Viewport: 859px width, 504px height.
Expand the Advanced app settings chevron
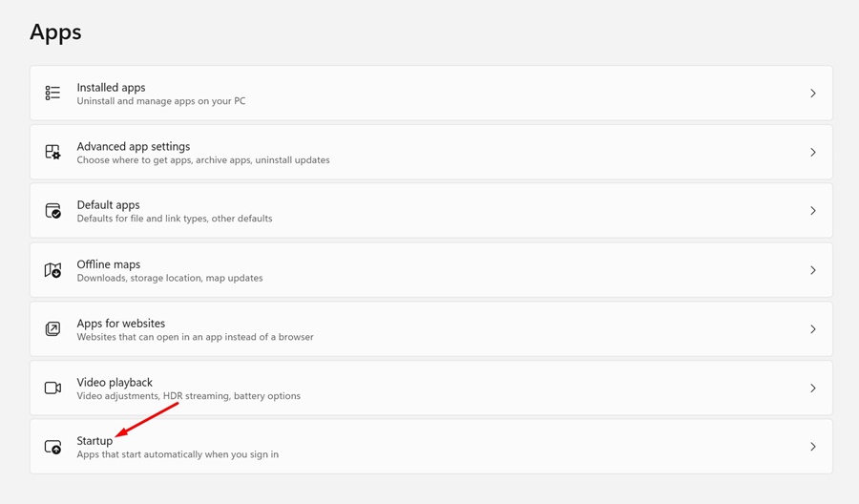tap(813, 153)
